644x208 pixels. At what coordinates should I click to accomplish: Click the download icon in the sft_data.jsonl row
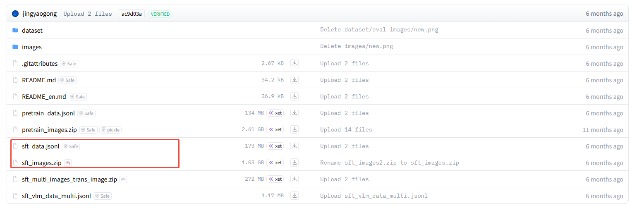[294, 146]
